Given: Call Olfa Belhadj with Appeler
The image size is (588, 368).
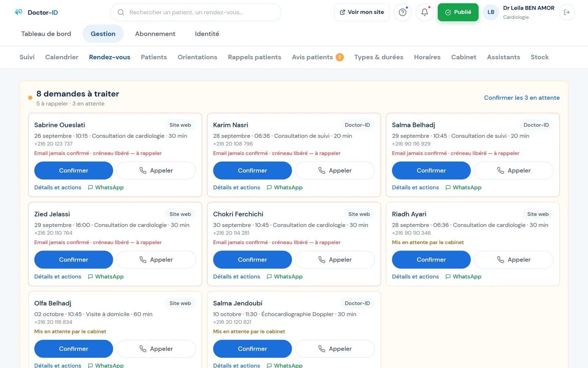Looking at the screenshot, I should pyautogui.click(x=156, y=348).
